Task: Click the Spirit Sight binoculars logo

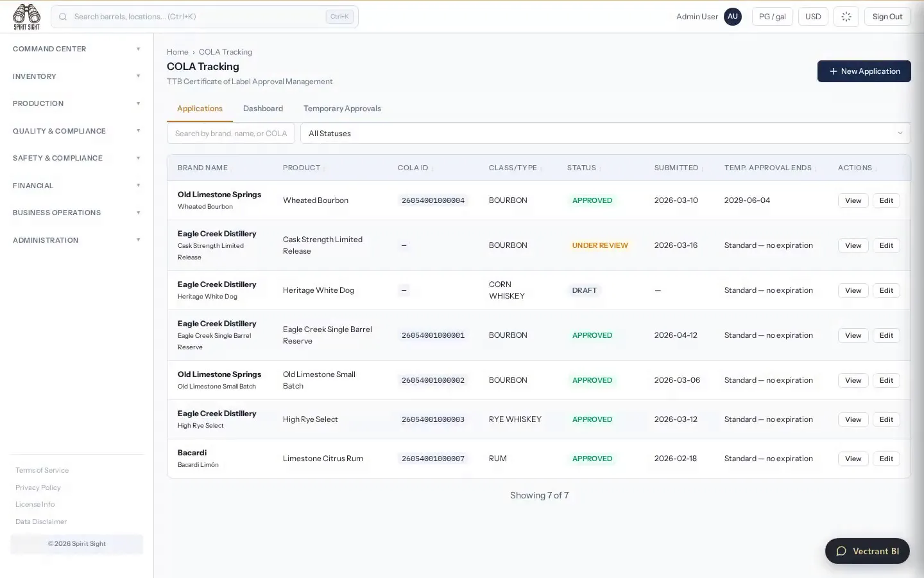Action: pos(26,17)
